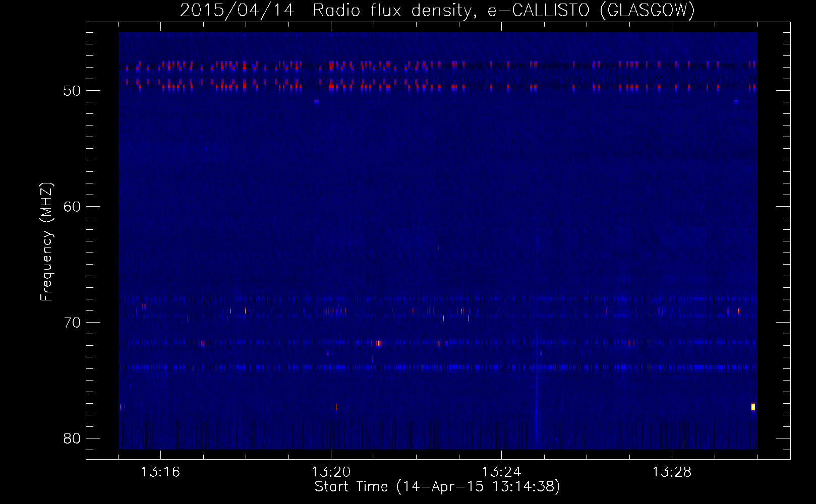
Task: Click the plot title '2015/04/14 Radio flux density, e-CALLISTO (GLASGOW)'
Action: pos(437,11)
